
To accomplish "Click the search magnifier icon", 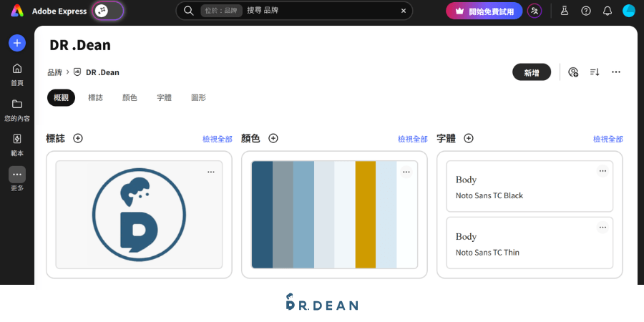I will click(x=188, y=11).
